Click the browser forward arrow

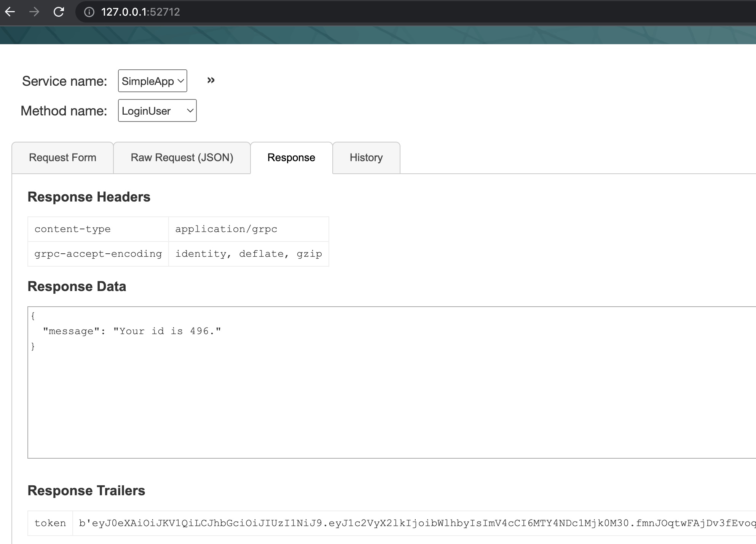34,12
